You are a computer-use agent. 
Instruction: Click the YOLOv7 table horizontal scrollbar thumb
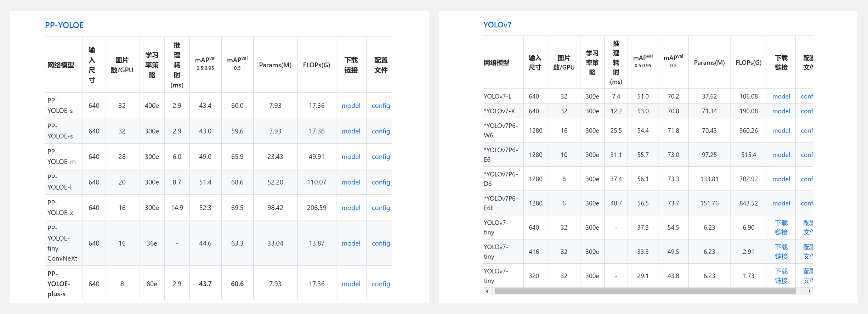click(x=645, y=291)
